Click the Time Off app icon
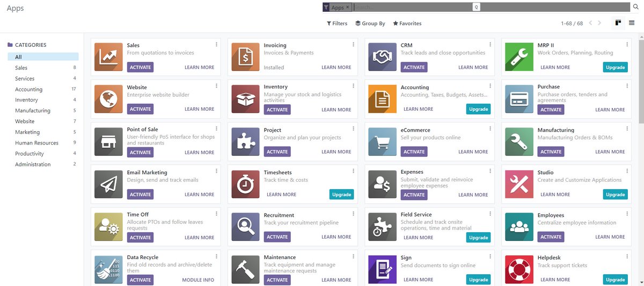The height and width of the screenshot is (286, 644). tap(108, 226)
